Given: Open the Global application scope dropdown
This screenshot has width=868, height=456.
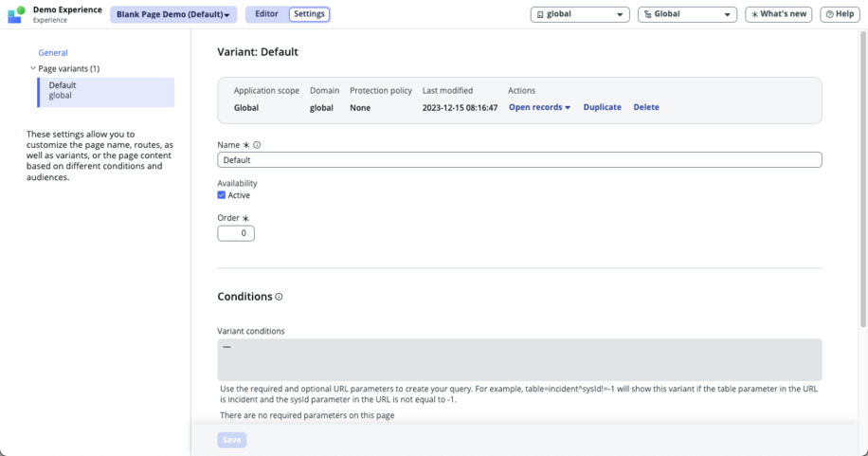Looking at the screenshot, I should pos(687,14).
